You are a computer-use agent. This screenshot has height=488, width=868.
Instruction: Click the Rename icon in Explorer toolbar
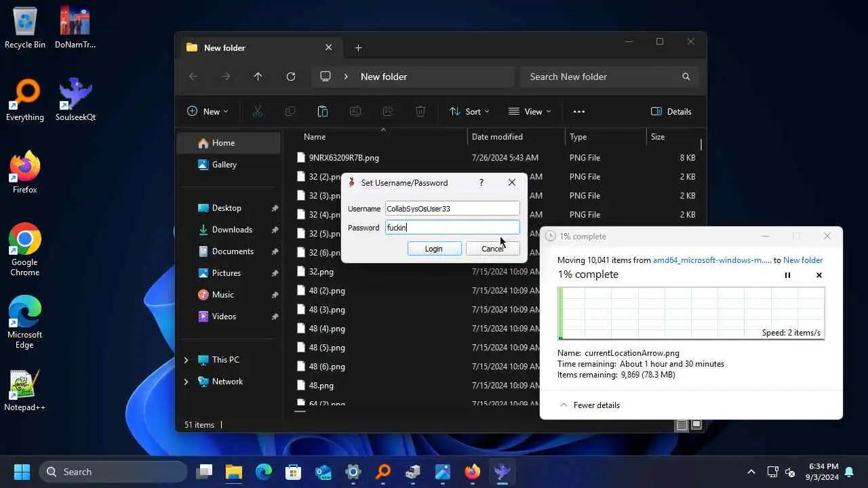355,112
